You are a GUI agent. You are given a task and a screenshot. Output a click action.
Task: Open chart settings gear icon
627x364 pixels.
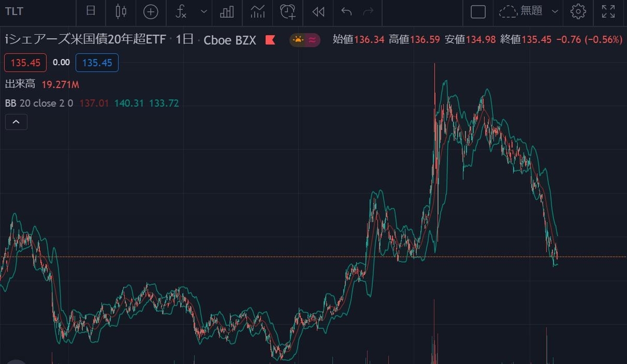tap(578, 11)
